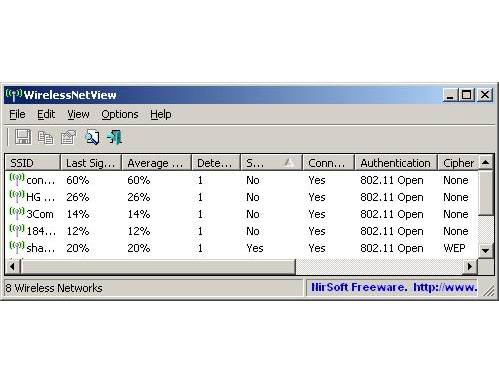The image size is (499, 384).
Task: Open the View menu
Action: coord(78,114)
